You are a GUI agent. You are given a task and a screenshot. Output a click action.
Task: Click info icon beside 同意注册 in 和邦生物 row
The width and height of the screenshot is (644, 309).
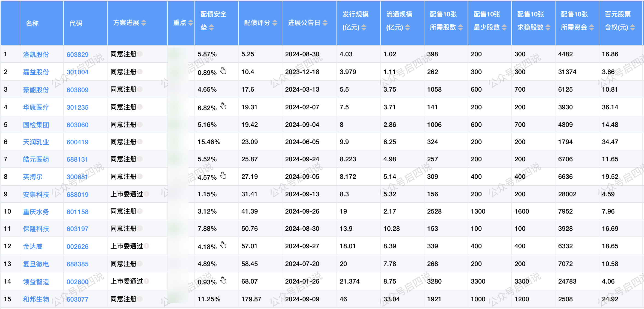pos(140,299)
